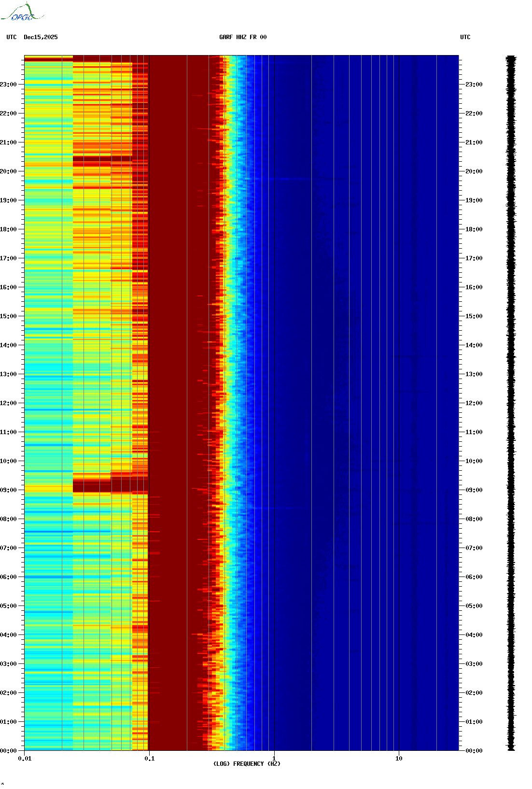Select the 02:00 label on the right time axis
The height and width of the screenshot is (789, 532).
click(x=474, y=693)
